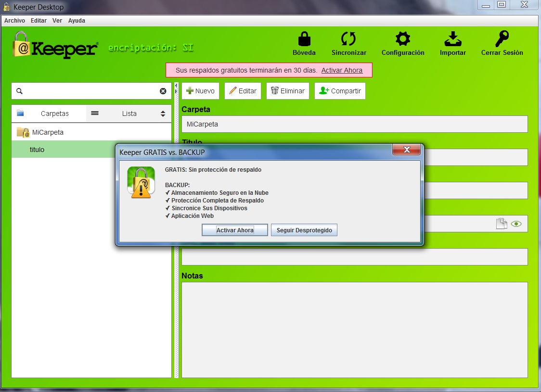Clear the search field with X icon
This screenshot has height=392, width=541.
click(x=163, y=91)
